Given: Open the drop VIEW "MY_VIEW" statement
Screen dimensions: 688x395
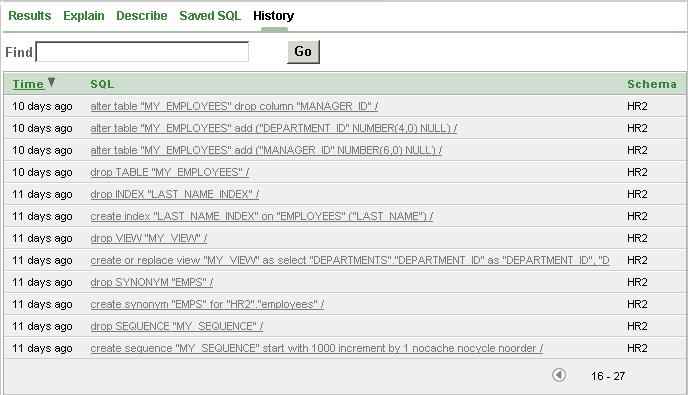Looking at the screenshot, I should point(148,238).
